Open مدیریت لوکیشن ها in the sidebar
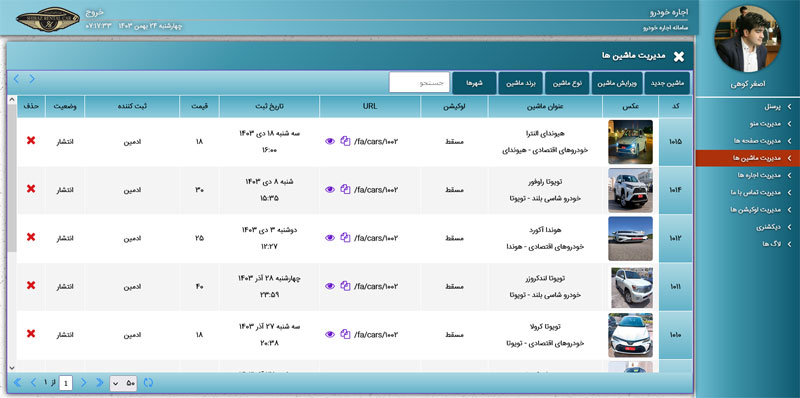 (747, 210)
